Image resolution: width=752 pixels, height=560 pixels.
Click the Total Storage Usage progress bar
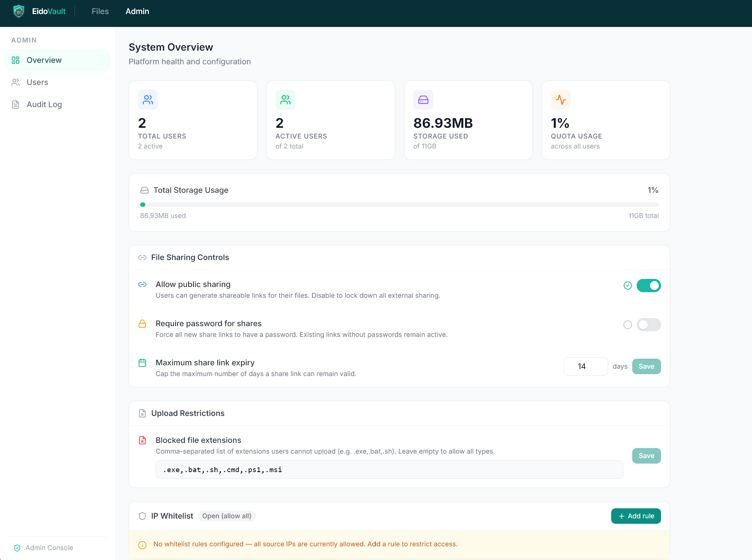[399, 205]
